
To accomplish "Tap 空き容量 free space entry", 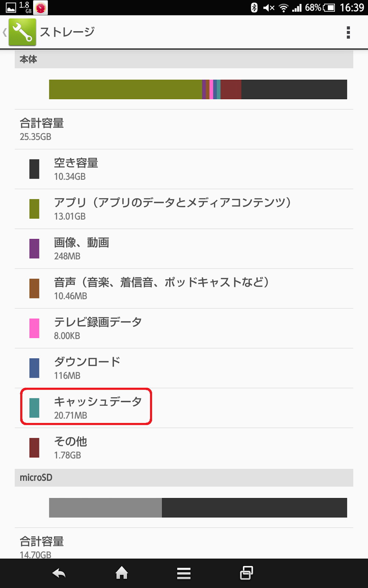I will (76, 169).
